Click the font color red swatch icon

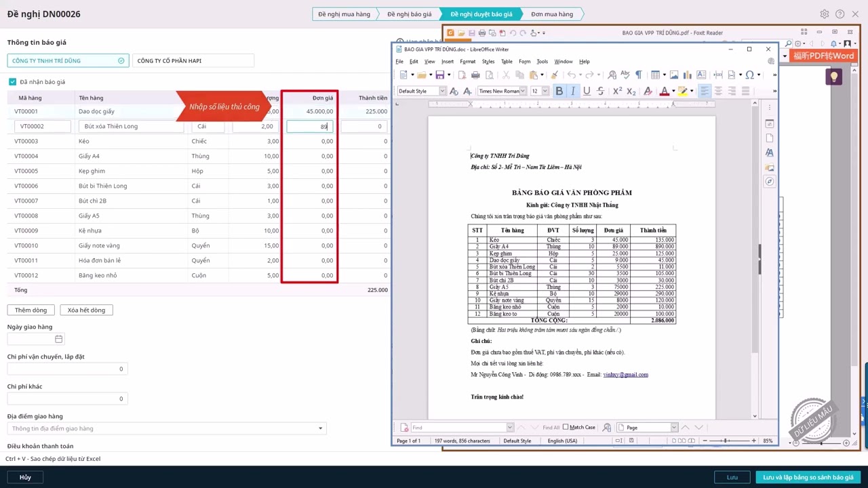664,91
